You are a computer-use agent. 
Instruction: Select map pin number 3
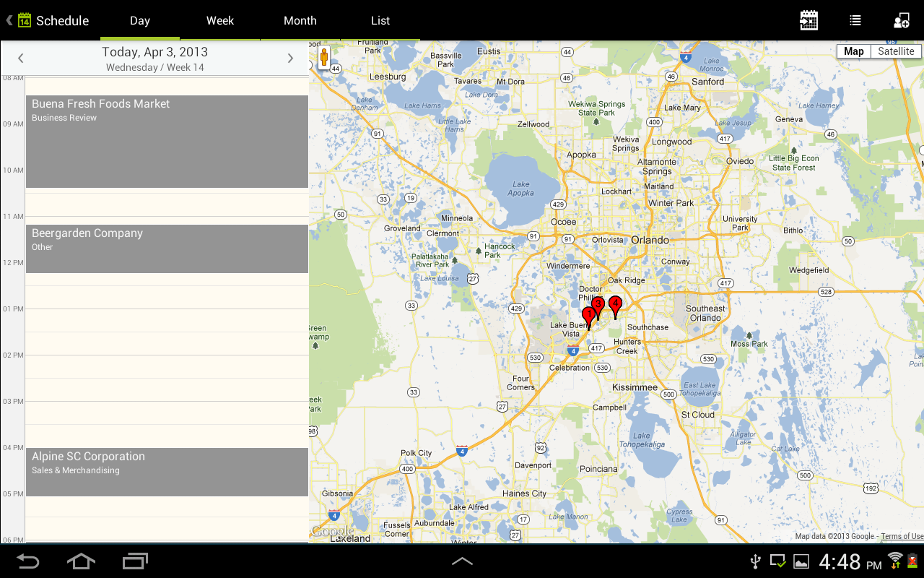pos(598,306)
